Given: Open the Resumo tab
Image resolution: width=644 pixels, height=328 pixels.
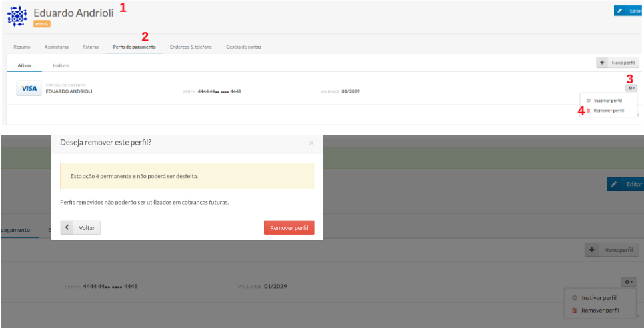Looking at the screenshot, I should (x=21, y=47).
